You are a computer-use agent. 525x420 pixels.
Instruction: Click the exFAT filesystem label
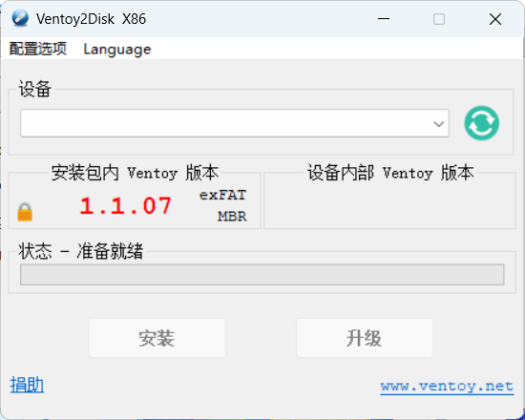(x=222, y=195)
